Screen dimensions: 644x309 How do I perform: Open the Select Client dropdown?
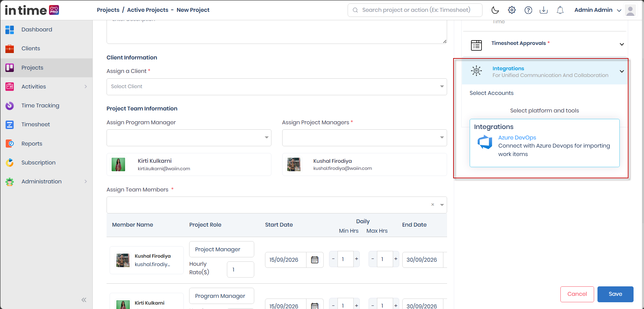pos(277,87)
